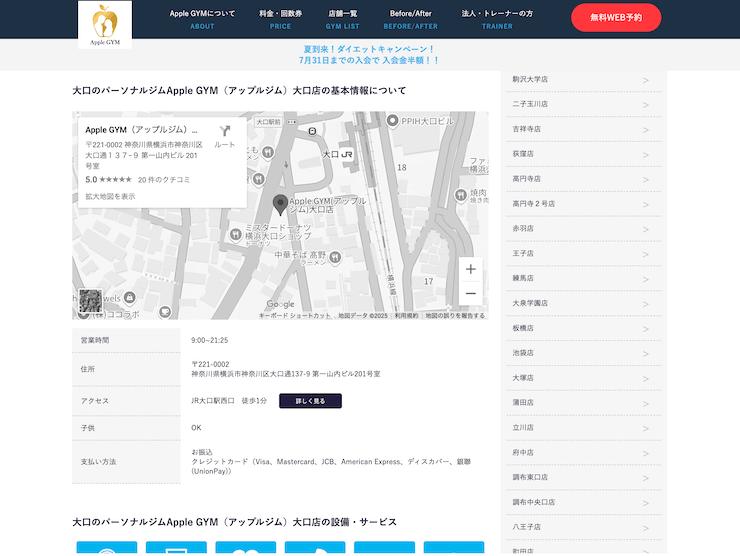Click the payment methods credit card text

(331, 466)
